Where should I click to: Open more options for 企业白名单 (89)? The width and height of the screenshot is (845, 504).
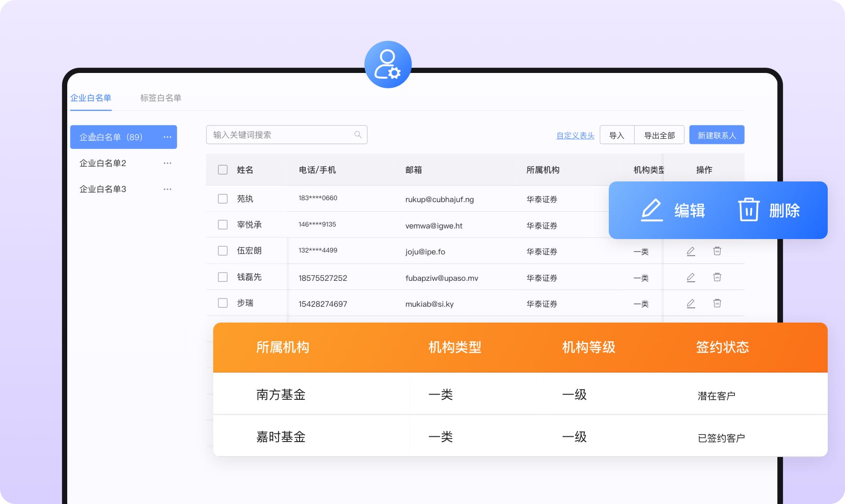167,137
